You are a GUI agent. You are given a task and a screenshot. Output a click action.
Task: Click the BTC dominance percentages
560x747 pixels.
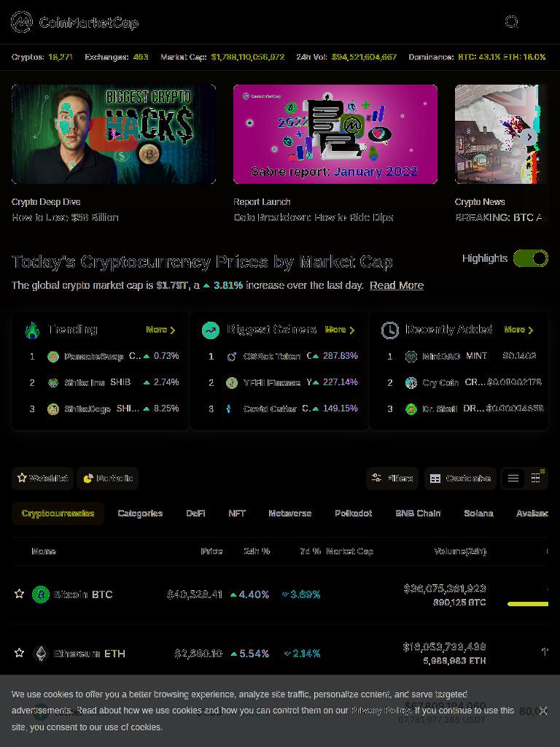(502, 57)
